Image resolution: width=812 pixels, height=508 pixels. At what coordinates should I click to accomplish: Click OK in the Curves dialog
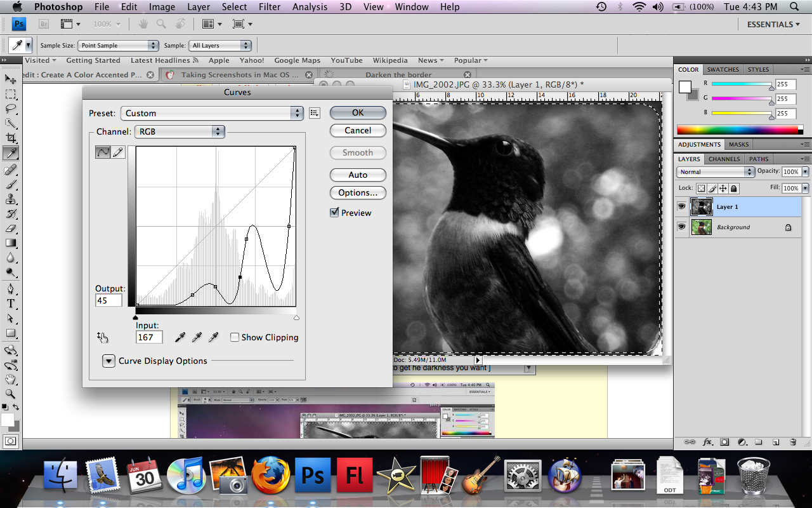(358, 112)
